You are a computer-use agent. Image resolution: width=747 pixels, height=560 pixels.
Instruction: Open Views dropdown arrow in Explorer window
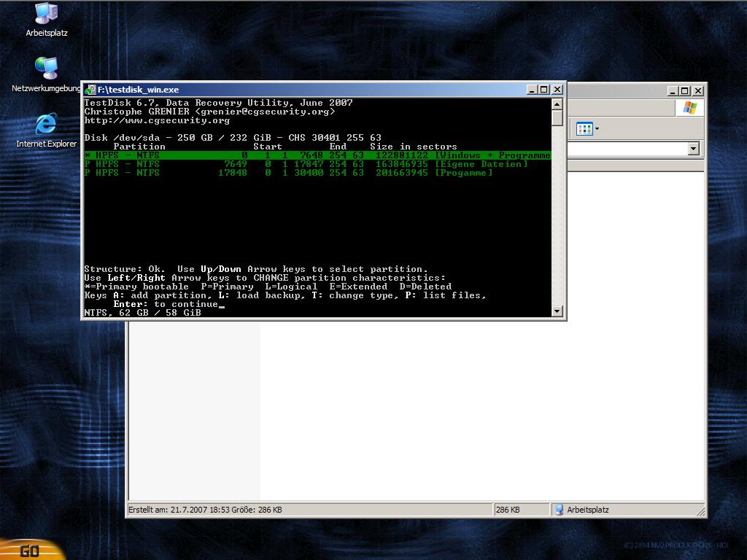(x=597, y=128)
